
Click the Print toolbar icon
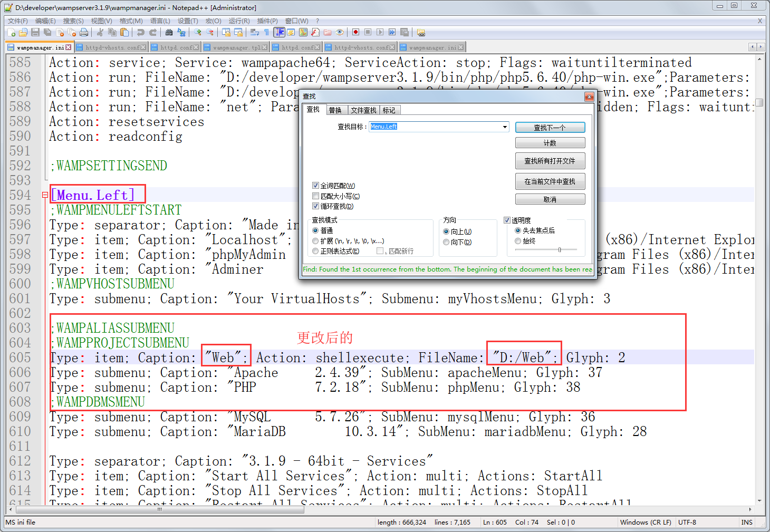84,33
